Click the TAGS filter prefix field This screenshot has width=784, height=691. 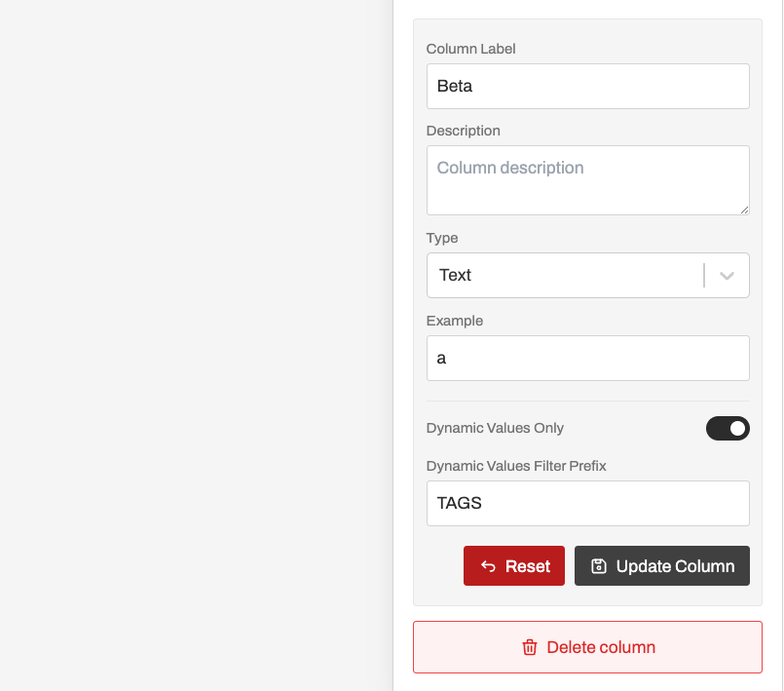click(587, 503)
